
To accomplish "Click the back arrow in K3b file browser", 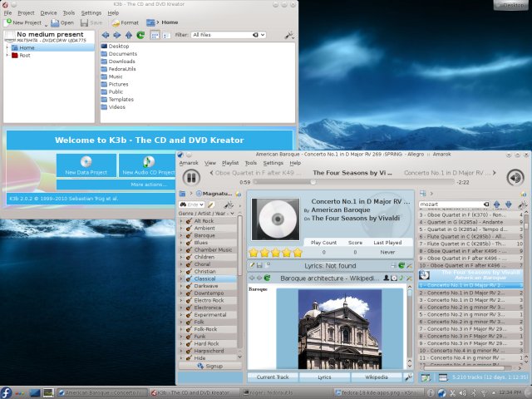I will click(x=106, y=36).
